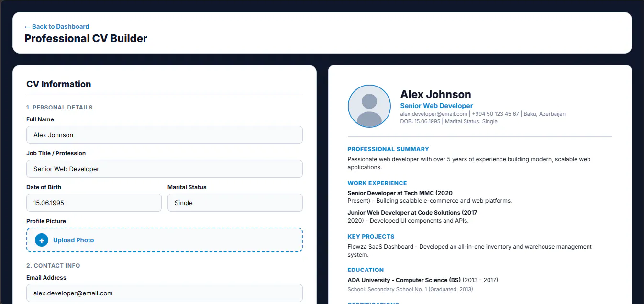Click the "2. CONTACT INFO" section label
Screen dimensions: 644x304
(x=53, y=266)
